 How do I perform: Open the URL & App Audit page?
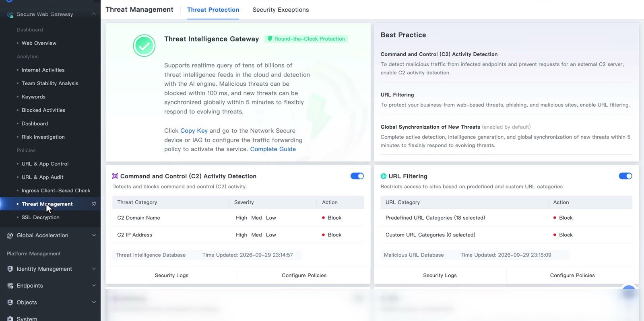click(x=42, y=177)
